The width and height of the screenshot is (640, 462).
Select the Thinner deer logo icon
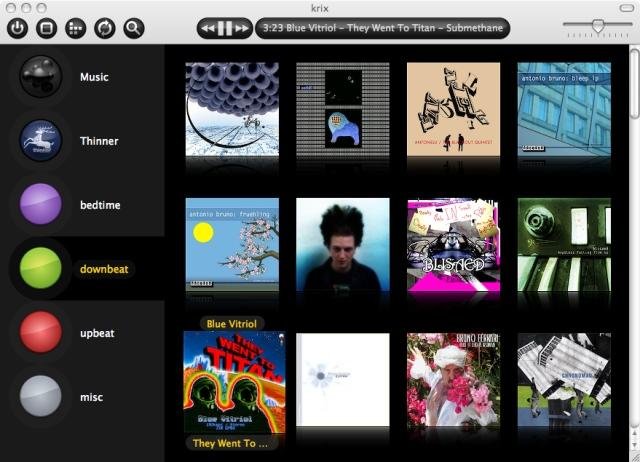pos(41,141)
